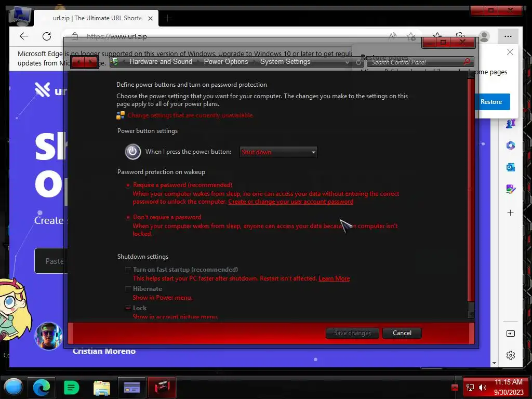Go back in Control Panel navigation
Screen dimensions: 532x399
tap(78, 62)
